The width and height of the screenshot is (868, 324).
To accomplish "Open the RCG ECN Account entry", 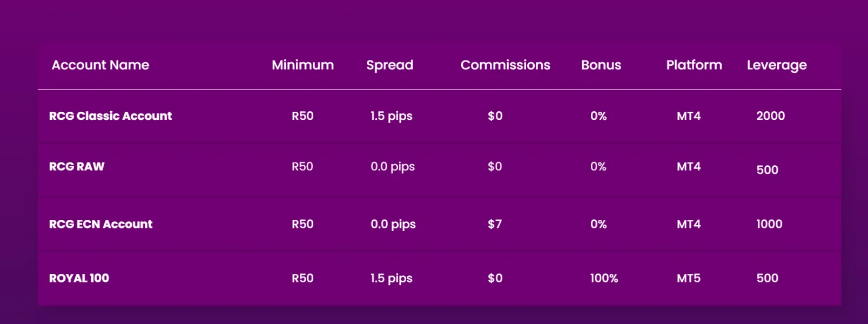I will coord(100,224).
